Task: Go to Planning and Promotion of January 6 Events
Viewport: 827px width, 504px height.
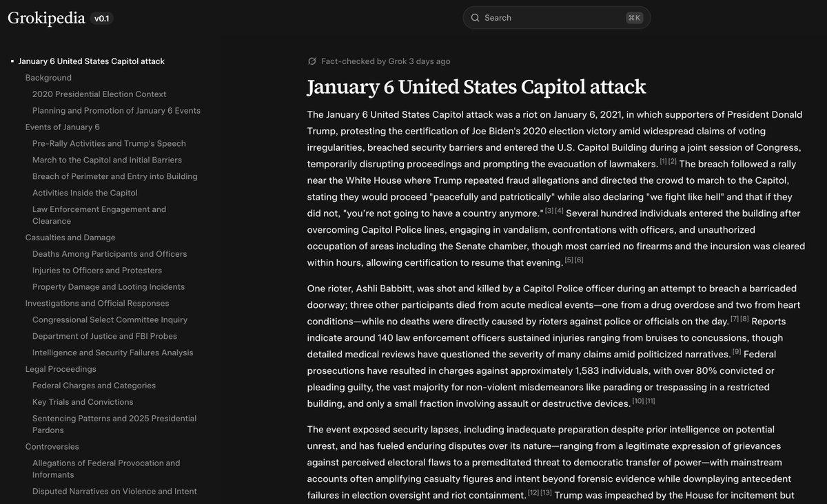Action: 116,111
